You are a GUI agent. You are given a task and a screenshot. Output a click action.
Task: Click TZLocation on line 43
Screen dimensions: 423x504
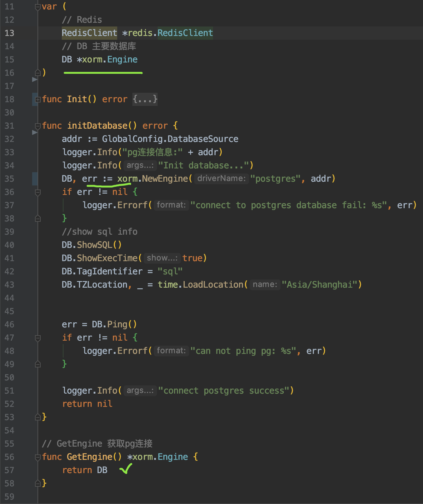pos(102,285)
